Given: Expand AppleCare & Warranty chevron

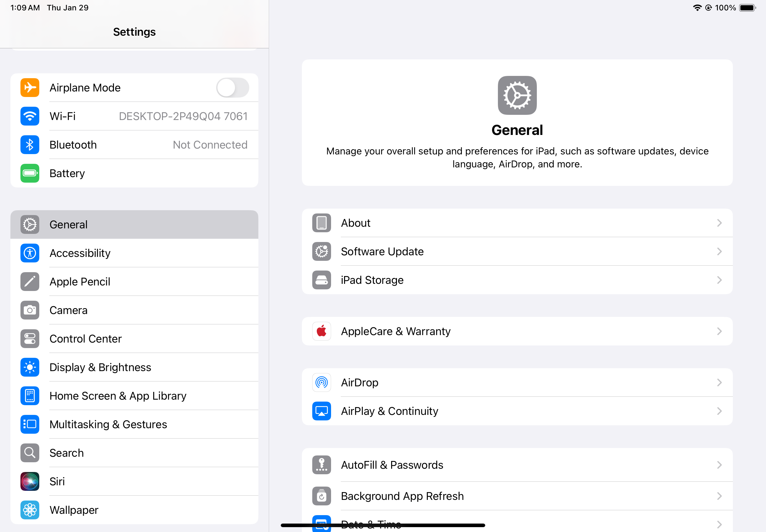Looking at the screenshot, I should tap(719, 331).
